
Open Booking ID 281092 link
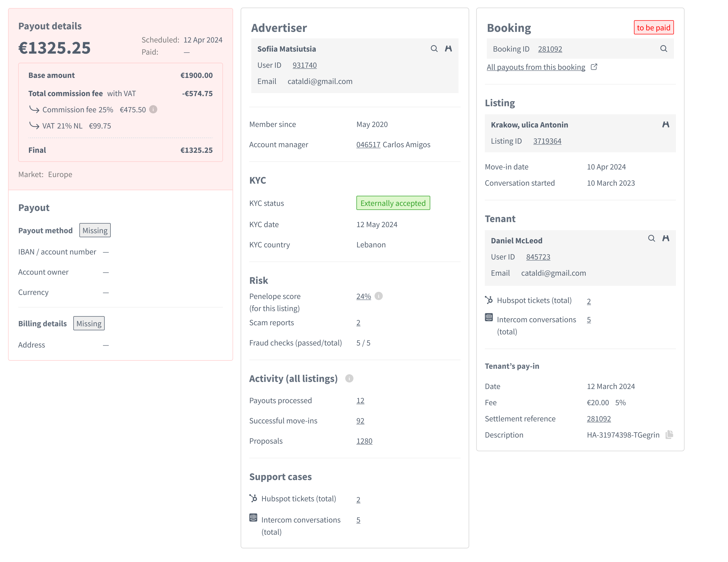pyautogui.click(x=550, y=49)
